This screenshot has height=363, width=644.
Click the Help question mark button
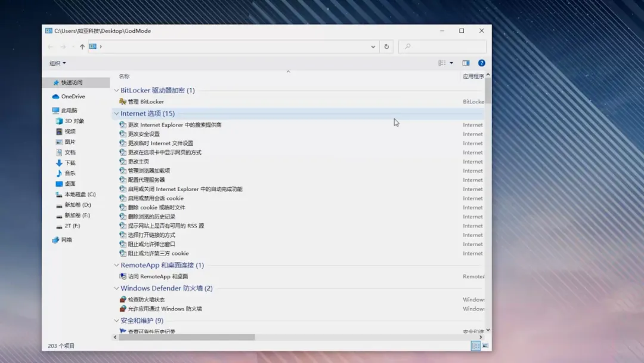(481, 63)
